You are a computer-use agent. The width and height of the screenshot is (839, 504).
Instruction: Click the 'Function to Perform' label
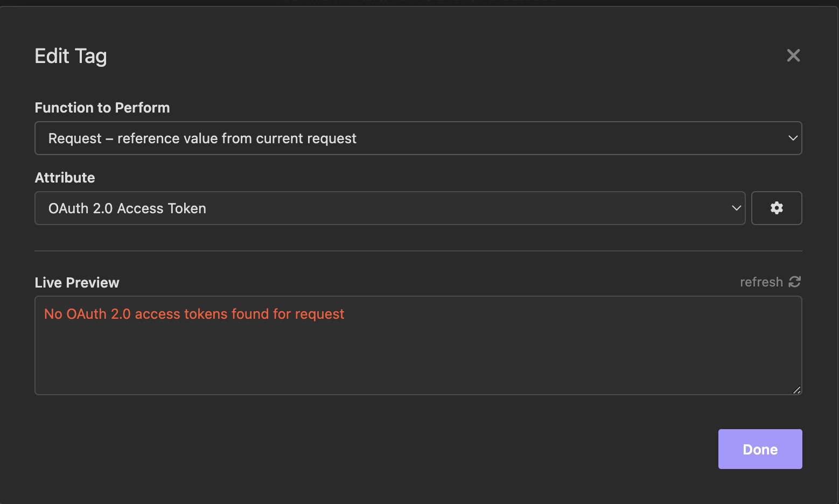[102, 108]
